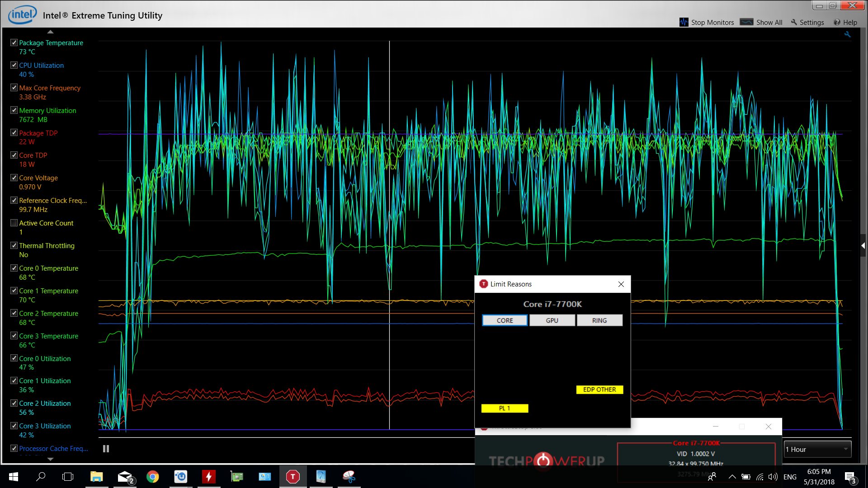Open Action Center notifications
868x488 pixels.
pos(850,477)
